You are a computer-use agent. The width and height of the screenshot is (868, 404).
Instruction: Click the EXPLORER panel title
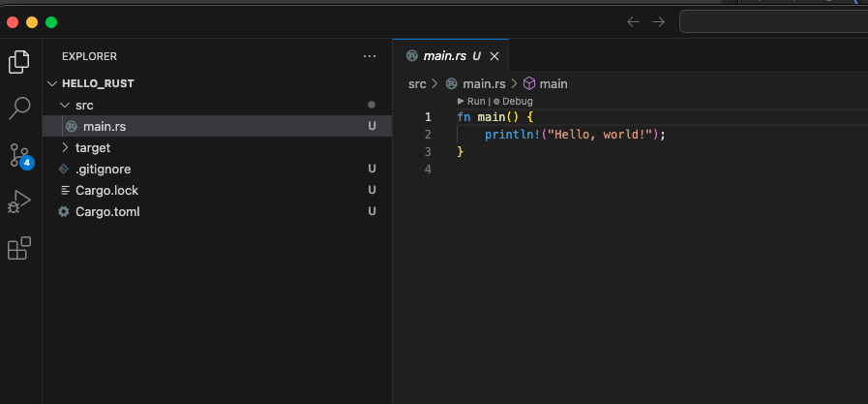tap(89, 56)
